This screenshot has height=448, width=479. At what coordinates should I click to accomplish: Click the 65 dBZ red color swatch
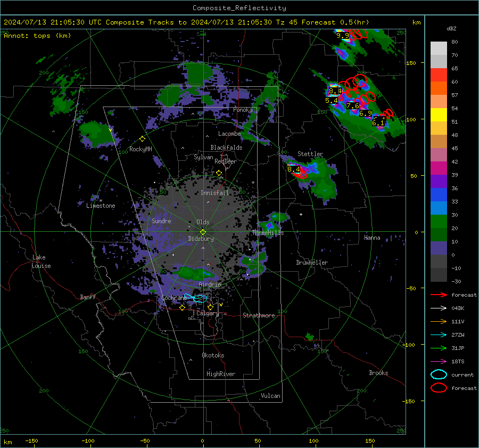point(439,75)
